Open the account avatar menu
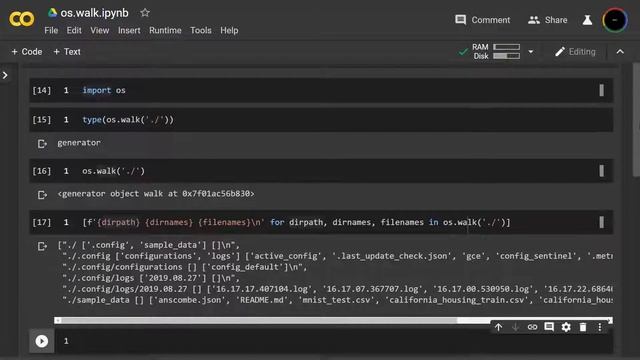This screenshot has width=640, height=360. pos(614,20)
